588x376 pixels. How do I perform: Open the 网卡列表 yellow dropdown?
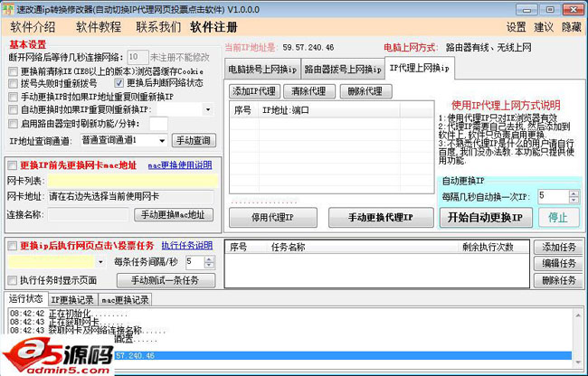[x=133, y=181]
